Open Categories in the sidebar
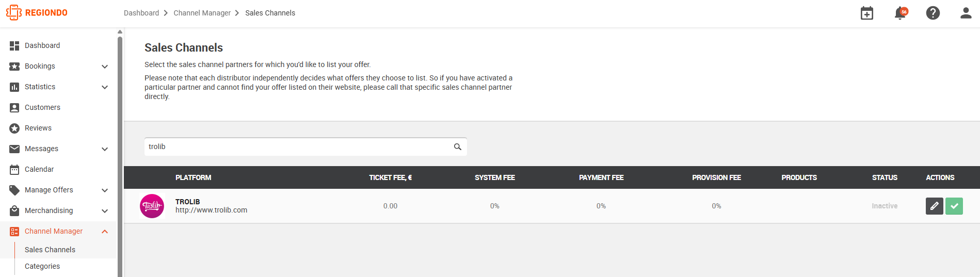Image resolution: width=980 pixels, height=277 pixels. (42, 266)
